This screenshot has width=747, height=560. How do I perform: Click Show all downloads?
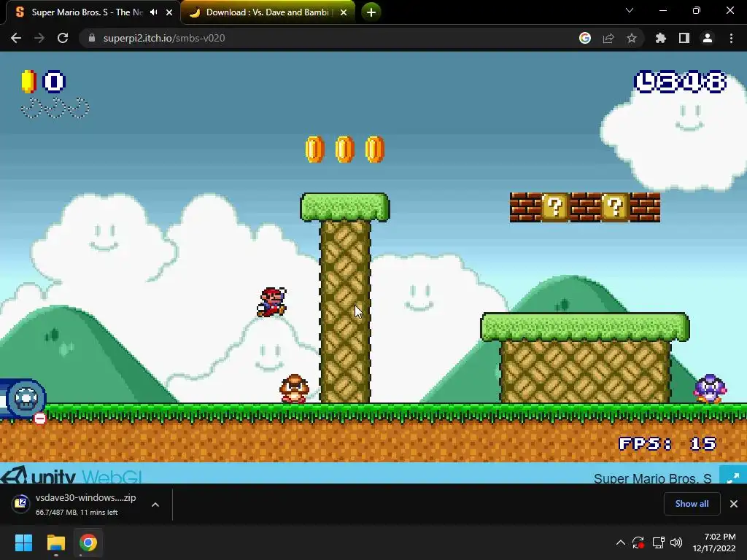(692, 503)
